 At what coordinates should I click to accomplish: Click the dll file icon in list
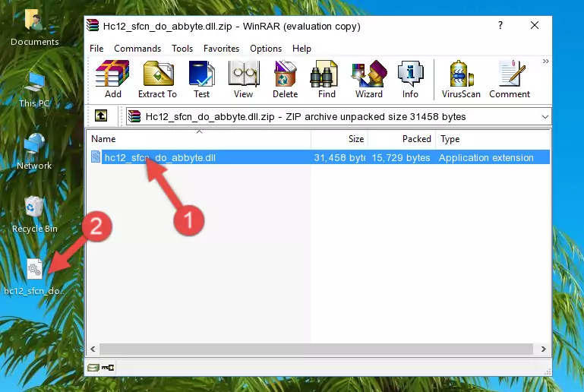pyautogui.click(x=96, y=156)
